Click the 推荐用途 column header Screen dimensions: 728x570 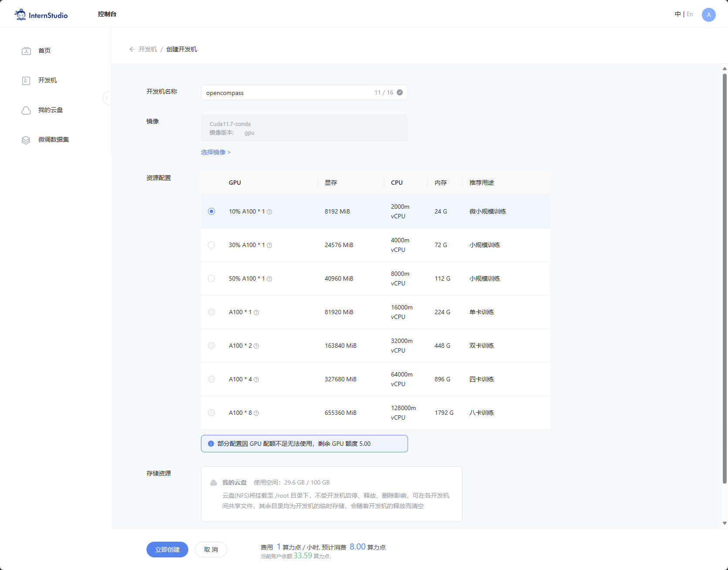point(482,183)
